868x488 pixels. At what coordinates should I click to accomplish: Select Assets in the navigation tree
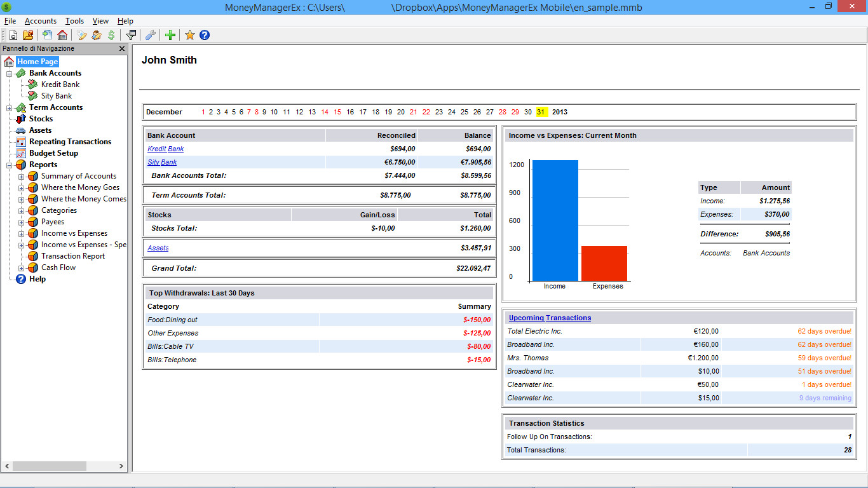tap(40, 130)
